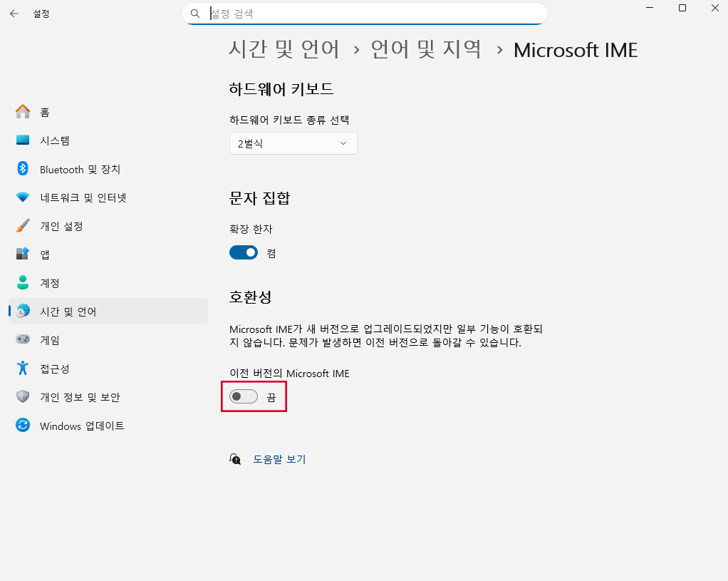
Task: Click the 게임 controller icon
Action: pos(22,339)
